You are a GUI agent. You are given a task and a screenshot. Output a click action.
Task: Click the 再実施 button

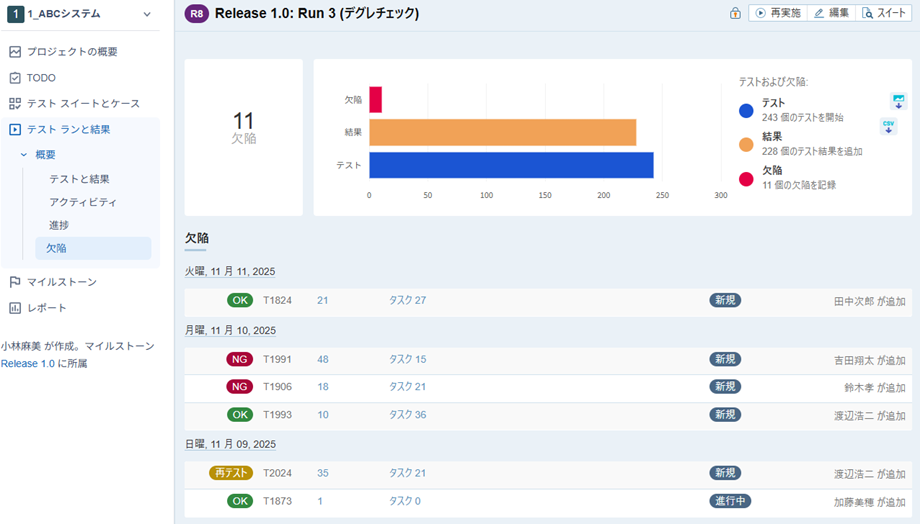pos(778,13)
